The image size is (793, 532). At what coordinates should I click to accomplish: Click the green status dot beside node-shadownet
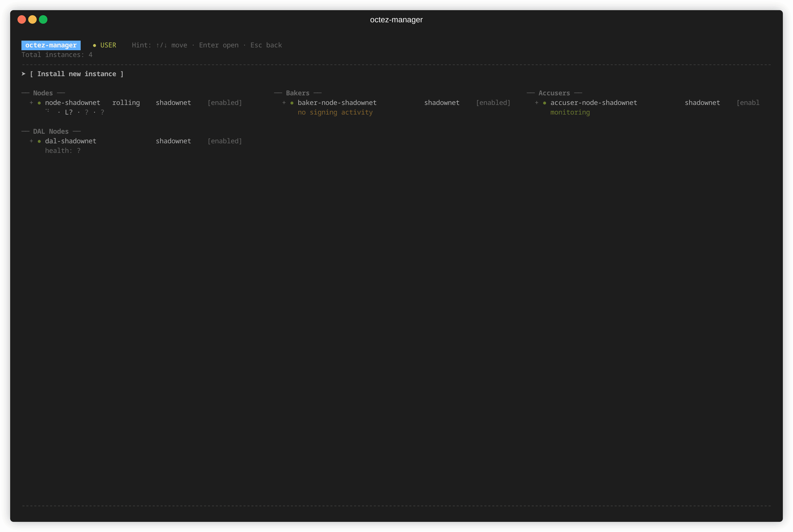tap(39, 103)
